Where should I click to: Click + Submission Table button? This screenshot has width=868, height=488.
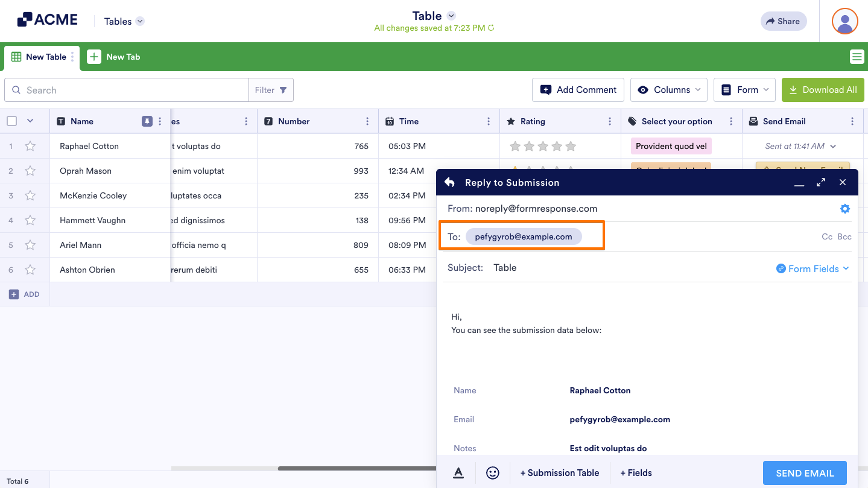(560, 473)
